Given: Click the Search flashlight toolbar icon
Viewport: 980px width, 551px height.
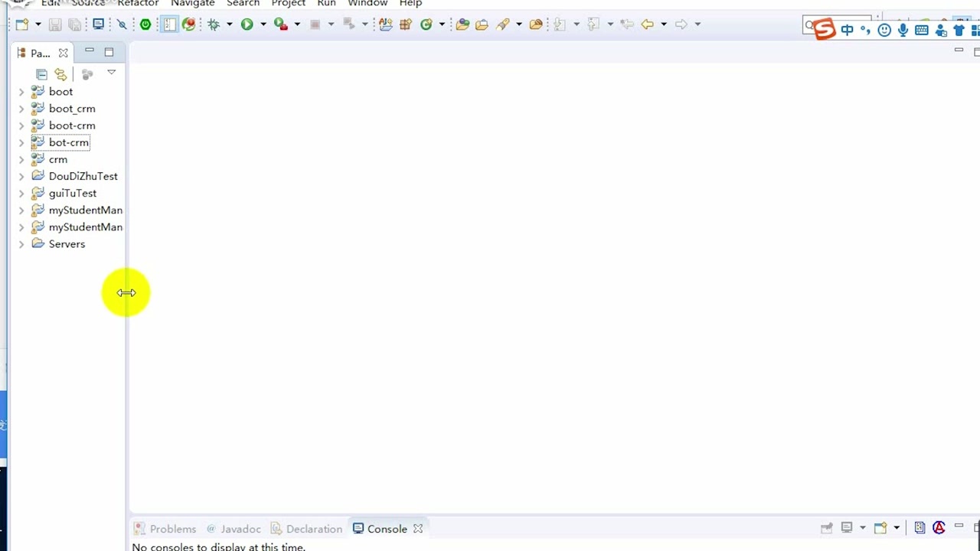Looking at the screenshot, I should 503,24.
